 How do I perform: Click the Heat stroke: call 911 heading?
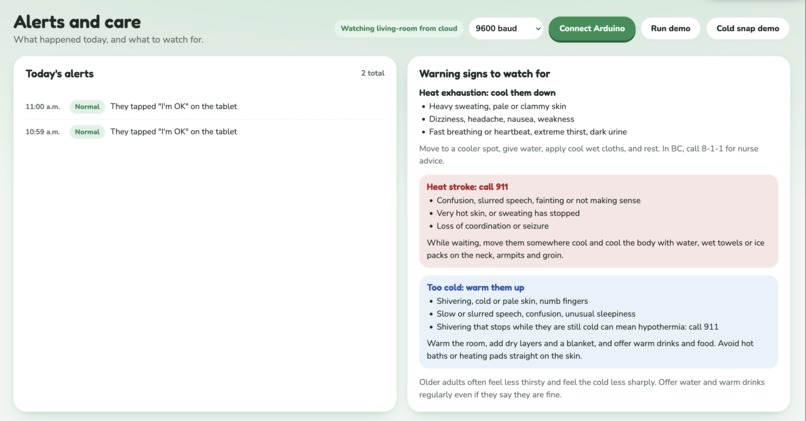coord(467,187)
